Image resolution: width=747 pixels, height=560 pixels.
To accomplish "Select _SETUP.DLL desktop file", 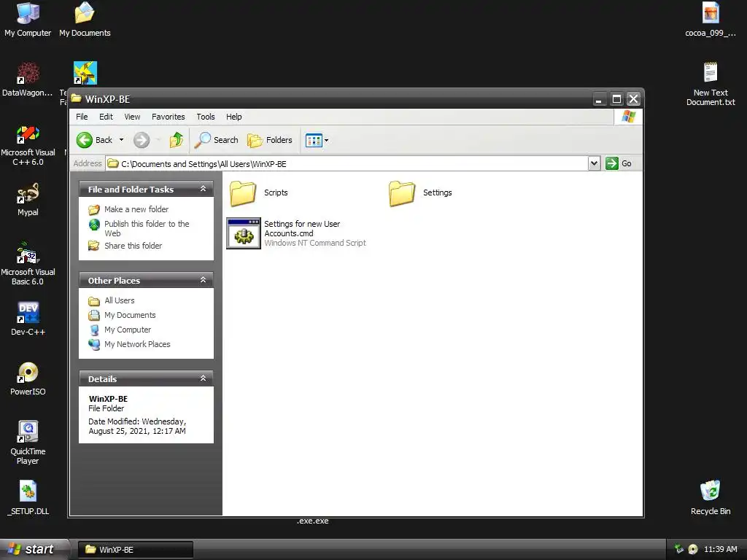I will click(28, 498).
